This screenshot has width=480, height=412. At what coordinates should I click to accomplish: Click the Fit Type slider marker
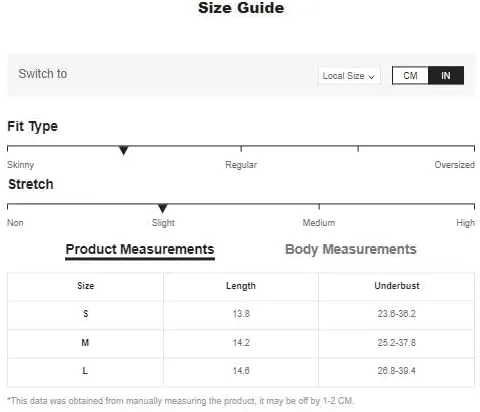(x=124, y=150)
